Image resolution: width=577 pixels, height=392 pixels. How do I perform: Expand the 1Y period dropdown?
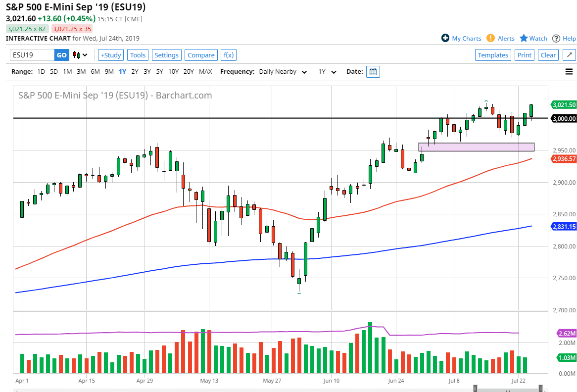[328, 71]
